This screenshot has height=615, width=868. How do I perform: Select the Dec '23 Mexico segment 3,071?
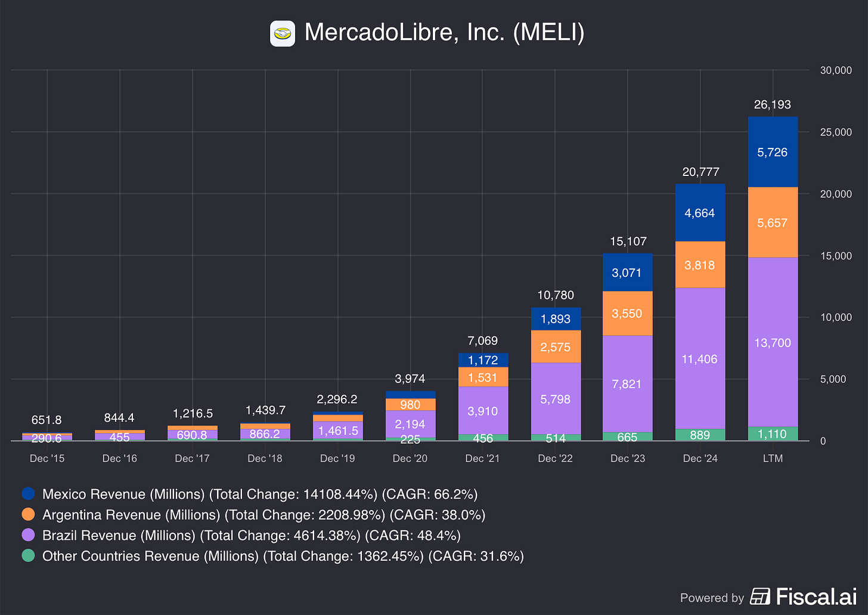(627, 273)
